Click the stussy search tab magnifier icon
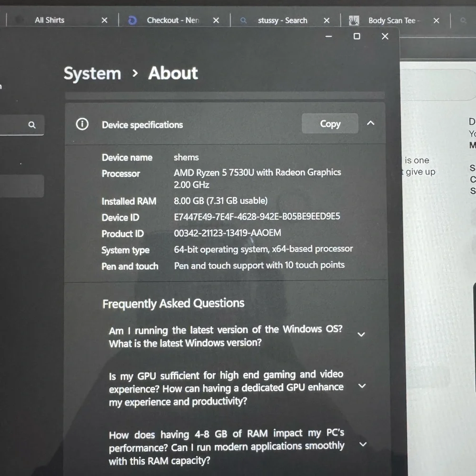This screenshot has width=476, height=476. click(243, 20)
